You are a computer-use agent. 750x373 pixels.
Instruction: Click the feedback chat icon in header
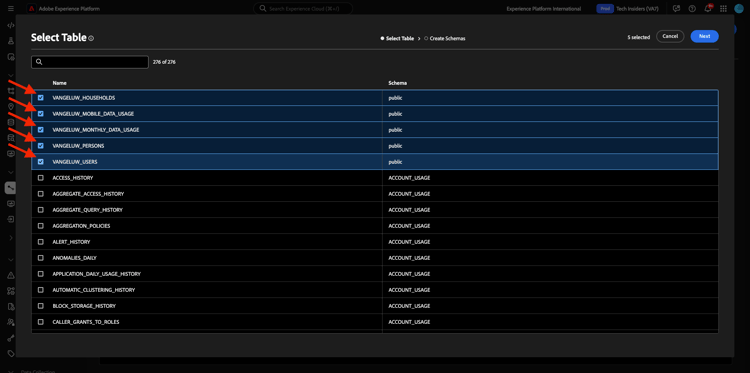point(676,9)
